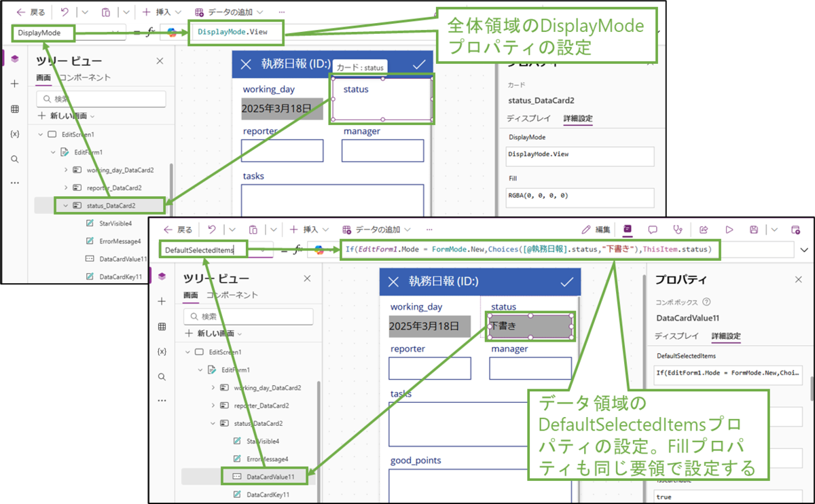
Task: Select DataCardKey11 in the front window tree
Action: point(268,494)
